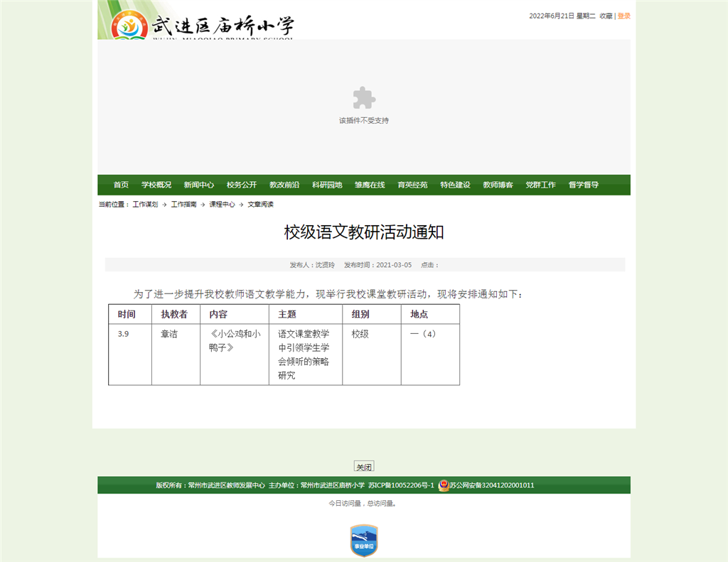
Task: Click the article title 校级语文教研活动通知
Action: [x=364, y=232]
